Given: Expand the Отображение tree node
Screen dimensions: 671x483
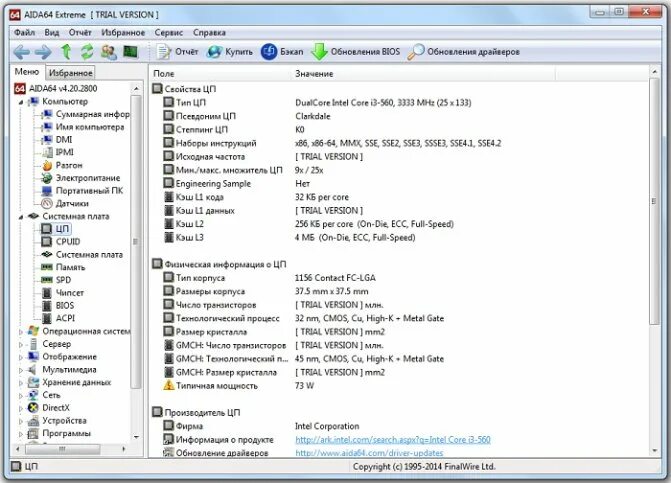Looking at the screenshot, I should (x=21, y=357).
